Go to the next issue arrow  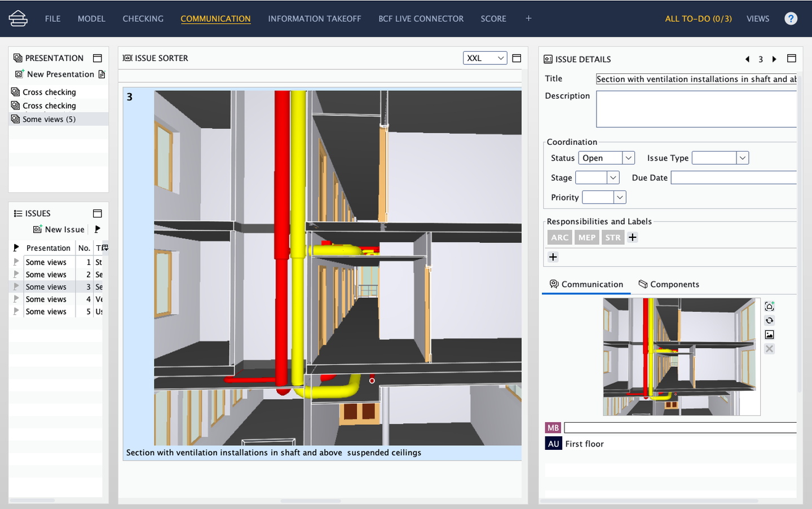[x=774, y=59]
